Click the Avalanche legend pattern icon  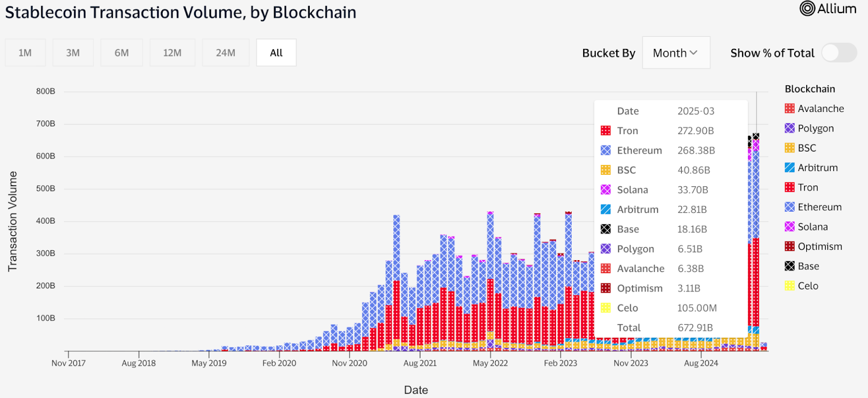[x=790, y=109]
